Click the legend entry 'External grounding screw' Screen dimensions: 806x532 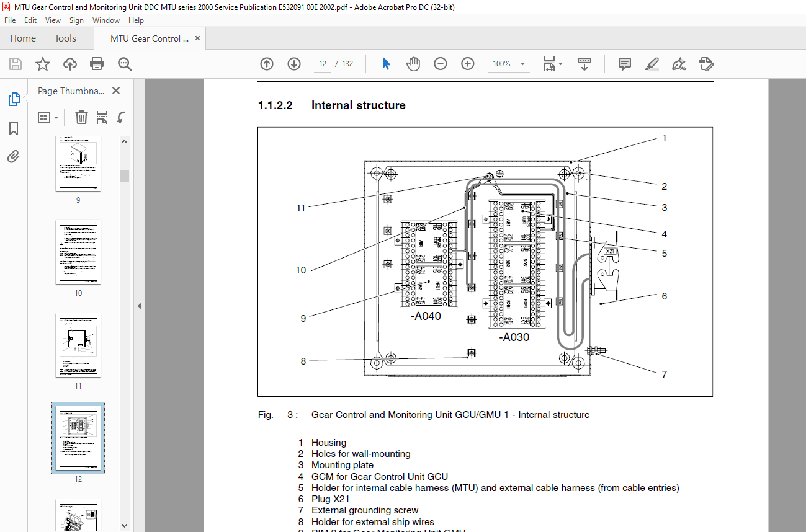365,510
